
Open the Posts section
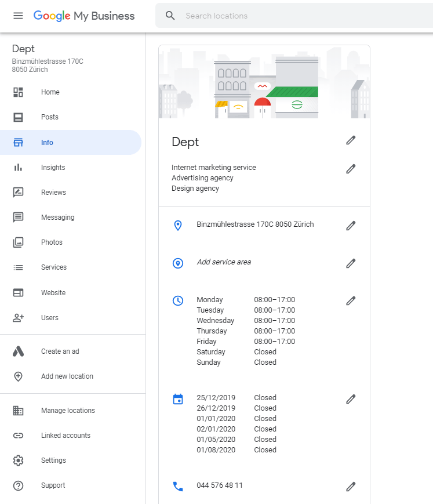pos(49,117)
